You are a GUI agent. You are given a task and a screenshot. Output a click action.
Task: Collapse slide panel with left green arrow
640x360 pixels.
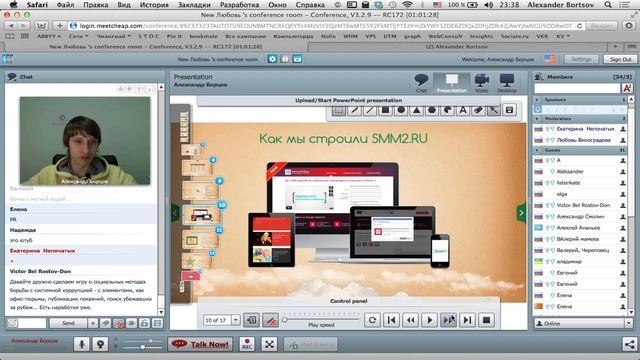point(175,213)
